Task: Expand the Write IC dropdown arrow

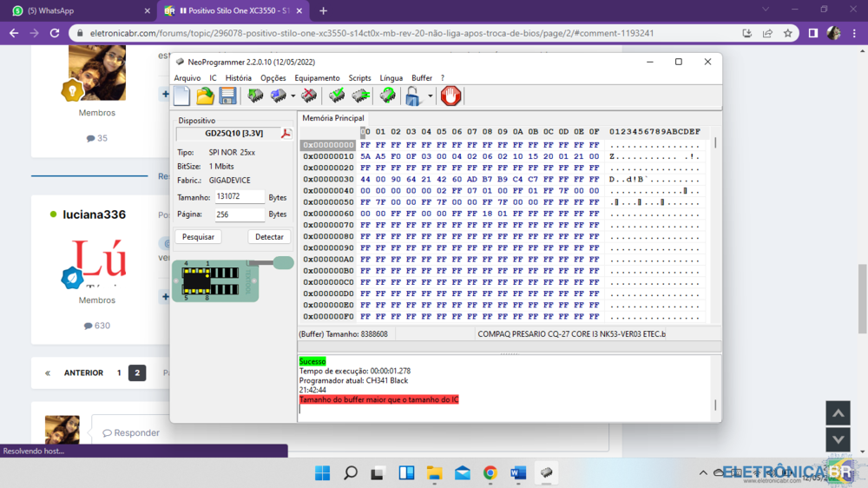Action: pyautogui.click(x=293, y=96)
